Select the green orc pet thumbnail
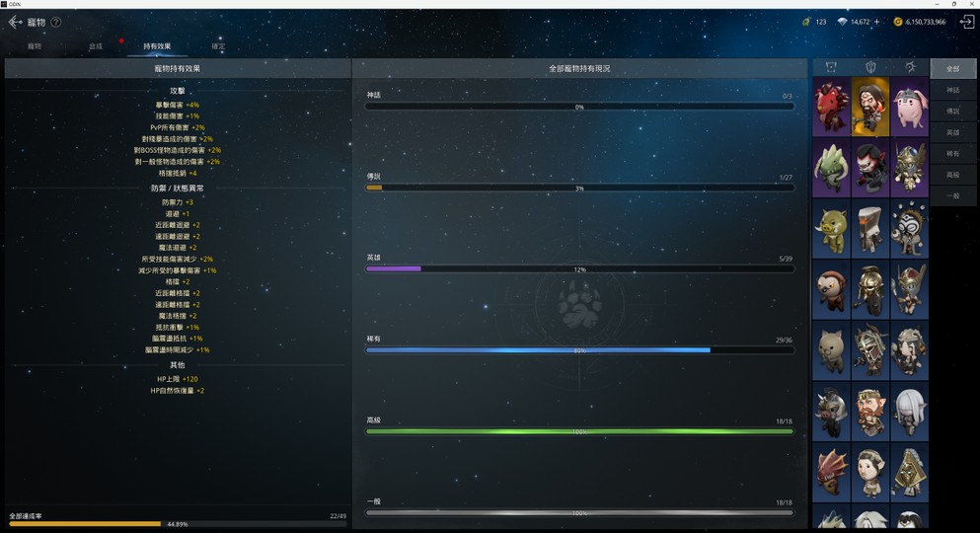Screen dimensions: 980x533 pos(831,229)
